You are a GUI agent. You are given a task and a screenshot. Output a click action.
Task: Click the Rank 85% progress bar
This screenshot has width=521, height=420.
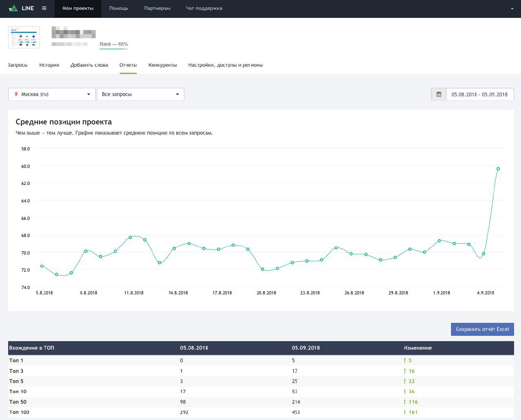[114, 49]
